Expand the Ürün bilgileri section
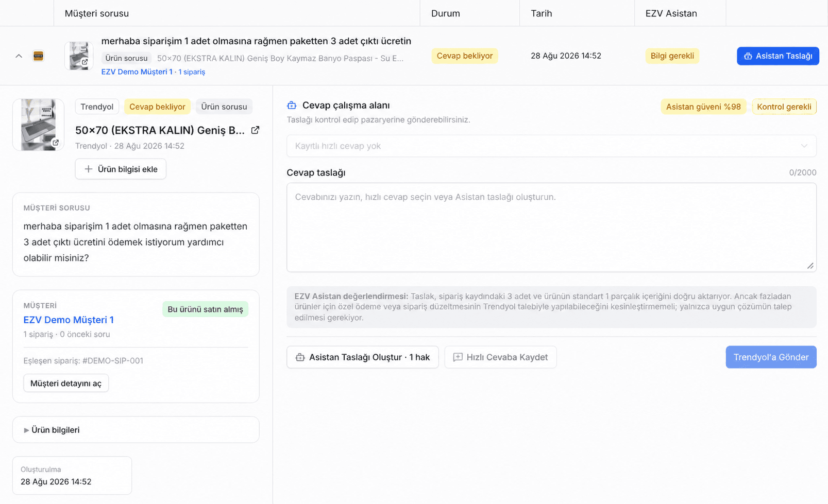The height and width of the screenshot is (504, 828). click(136, 429)
